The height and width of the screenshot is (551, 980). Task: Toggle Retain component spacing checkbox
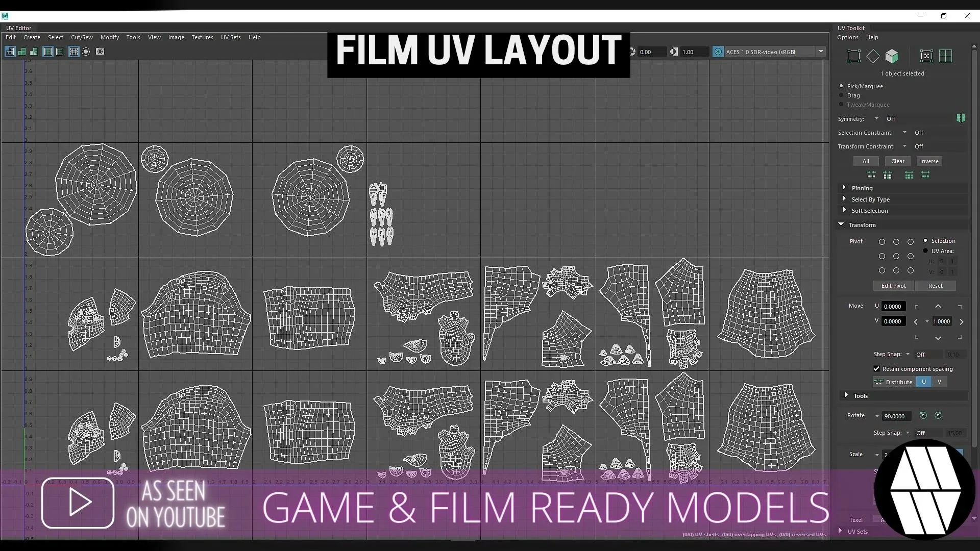point(877,368)
